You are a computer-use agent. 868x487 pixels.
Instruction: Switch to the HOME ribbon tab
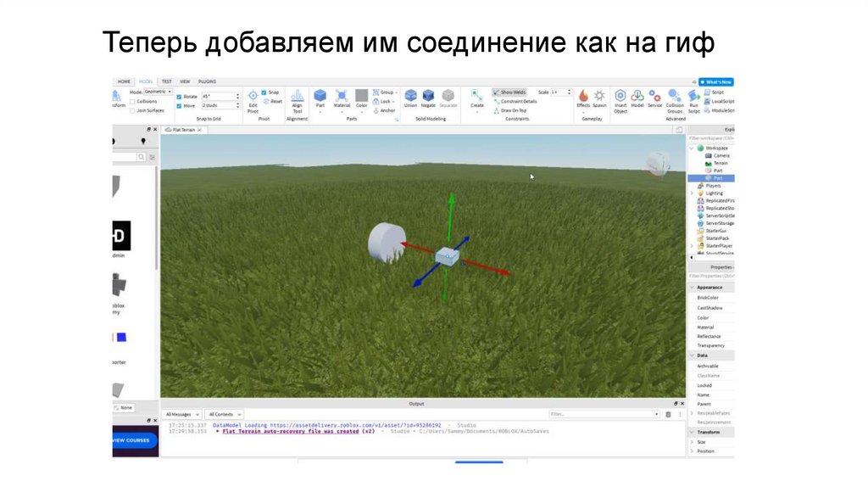point(124,81)
